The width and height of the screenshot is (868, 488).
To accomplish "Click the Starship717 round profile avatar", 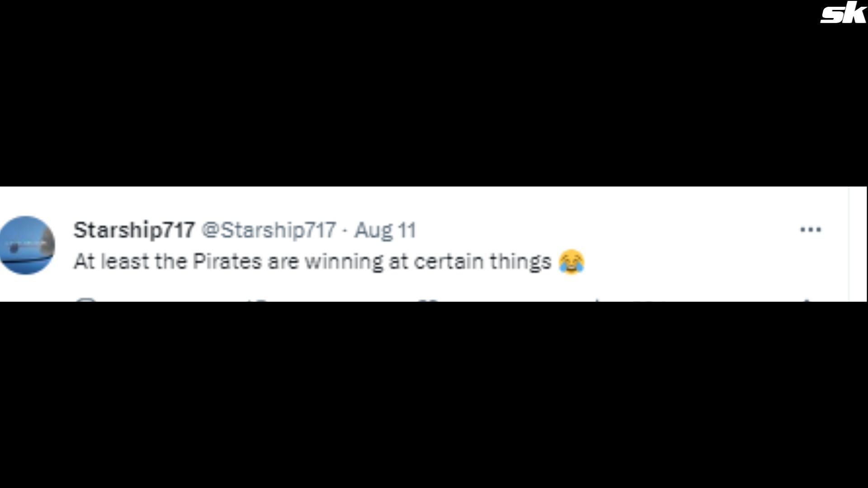I will coord(27,245).
